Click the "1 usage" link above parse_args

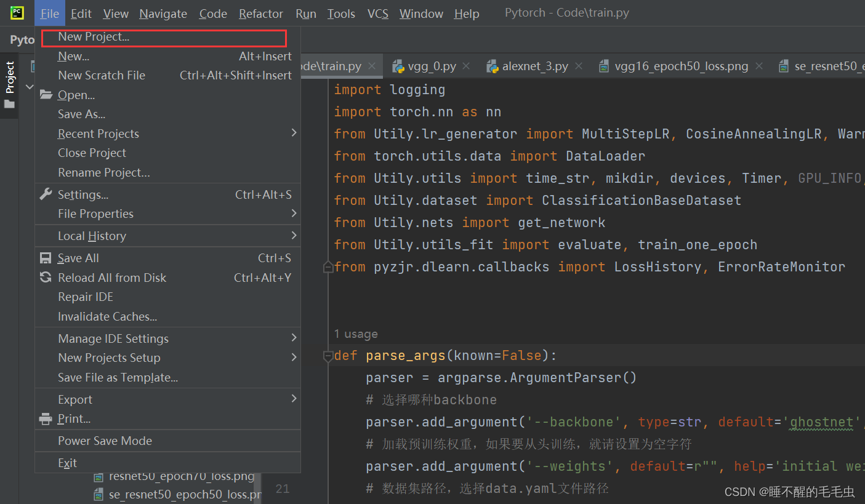355,334
